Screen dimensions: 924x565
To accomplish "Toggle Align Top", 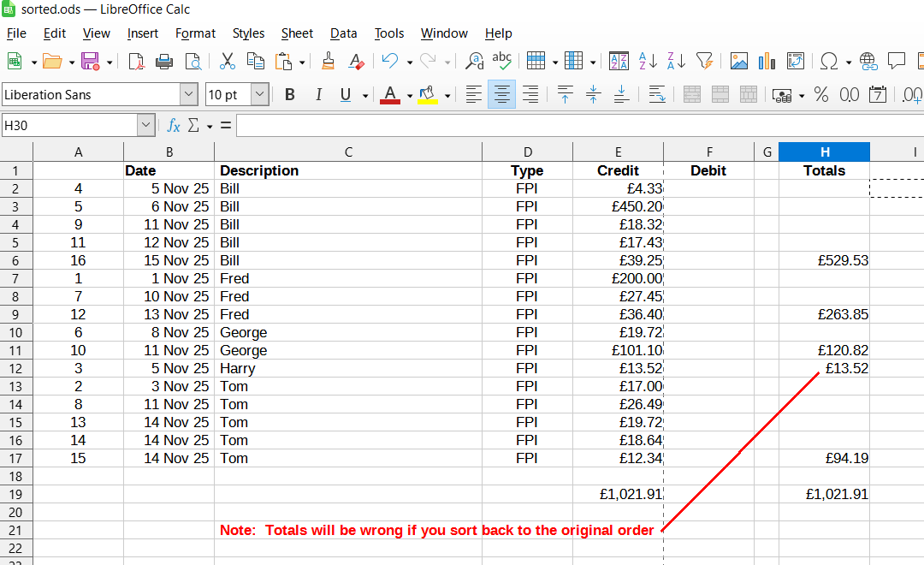I will (x=565, y=94).
